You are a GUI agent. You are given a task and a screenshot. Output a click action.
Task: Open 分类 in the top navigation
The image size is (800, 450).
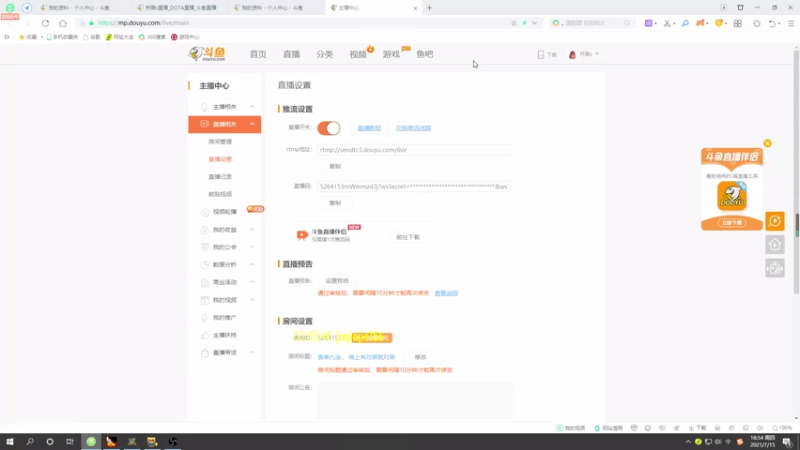324,54
